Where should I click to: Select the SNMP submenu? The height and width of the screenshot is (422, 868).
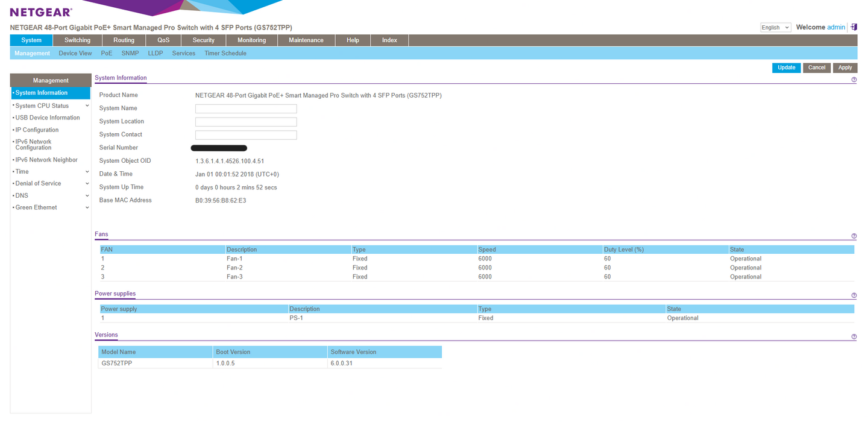pyautogui.click(x=130, y=53)
